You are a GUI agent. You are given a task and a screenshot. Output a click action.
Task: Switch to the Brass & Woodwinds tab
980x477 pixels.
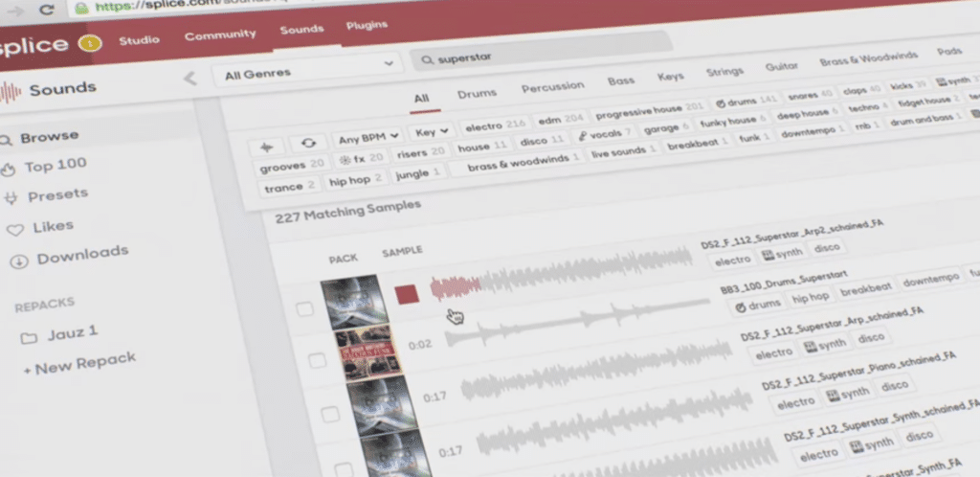(x=869, y=58)
